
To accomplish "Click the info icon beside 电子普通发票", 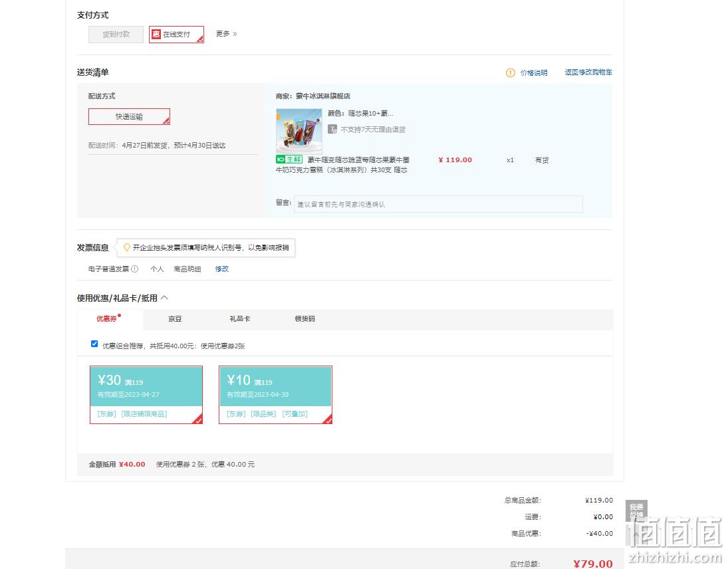I will click(x=135, y=269).
